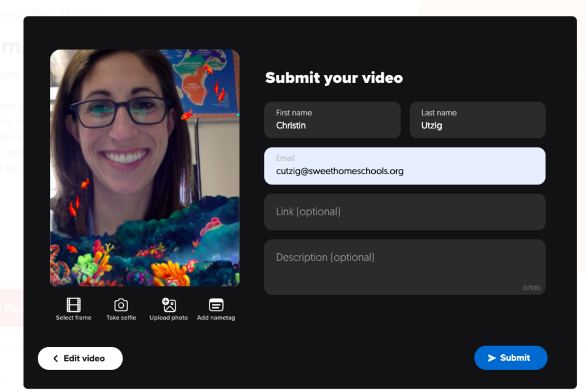The height and width of the screenshot is (392, 586).
Task: Click the 'Take selfie' text label
Action: (121, 318)
